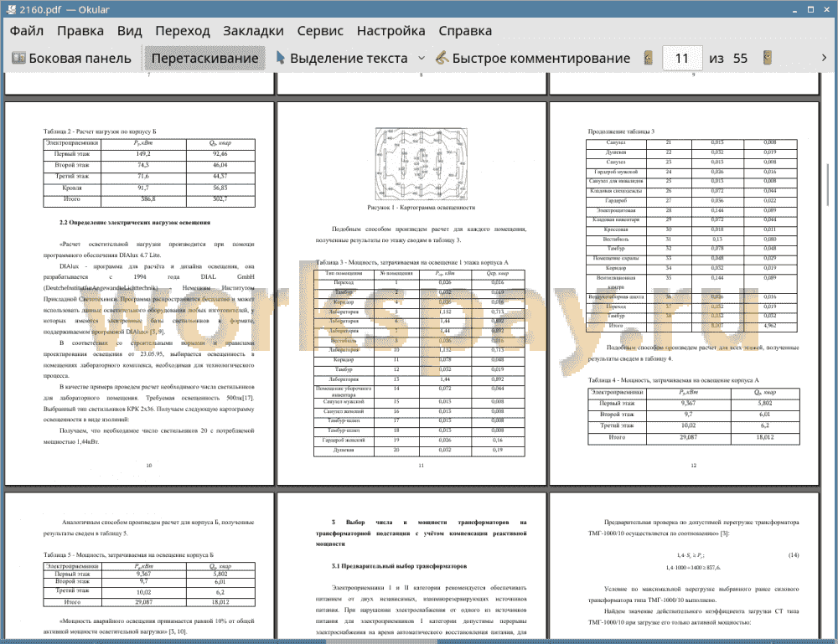Click the 'Таблица 5 - Мощность' table caption
This screenshot has width=838, height=644.
pos(128,555)
